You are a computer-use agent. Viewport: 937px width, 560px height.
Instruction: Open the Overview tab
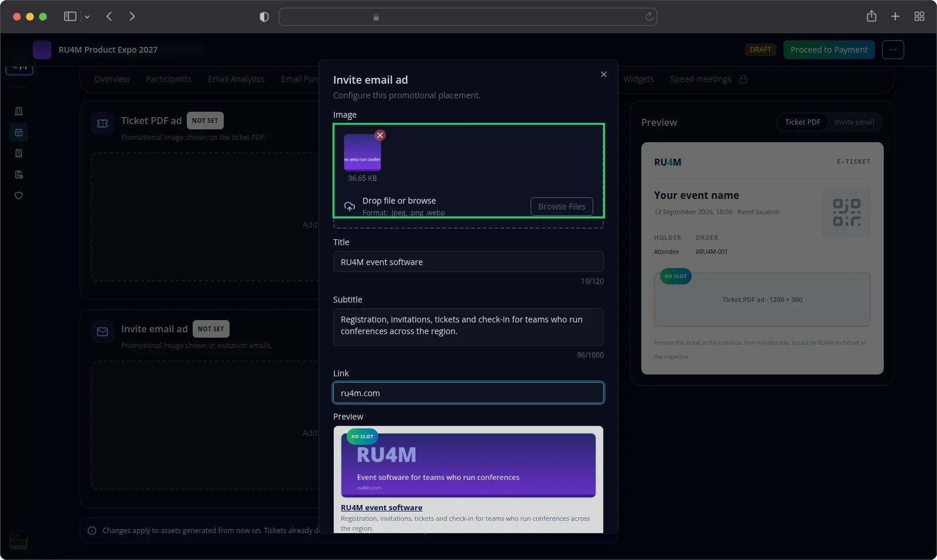pos(112,79)
